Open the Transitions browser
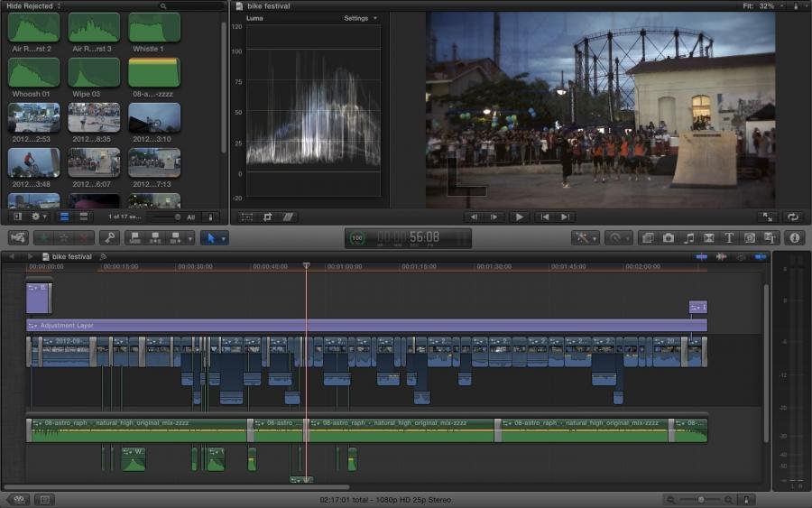The height and width of the screenshot is (508, 812). point(708,237)
